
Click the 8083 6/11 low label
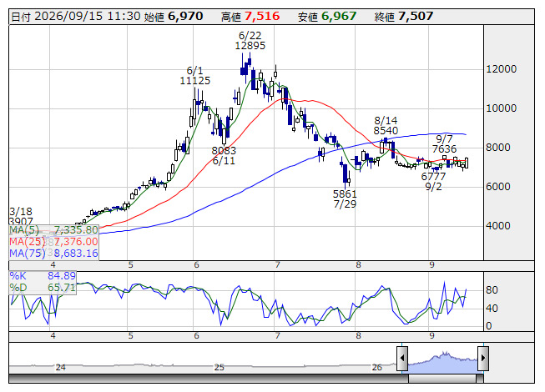pos(224,156)
